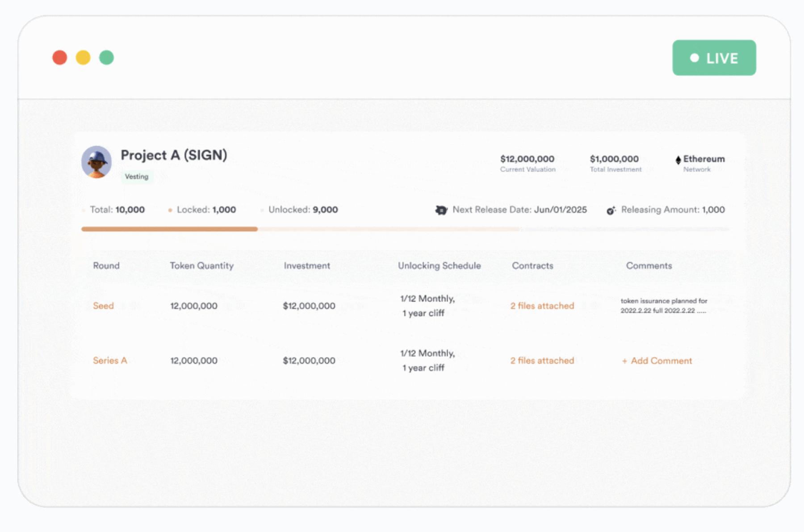Add a comment to Series A row

[x=657, y=361]
